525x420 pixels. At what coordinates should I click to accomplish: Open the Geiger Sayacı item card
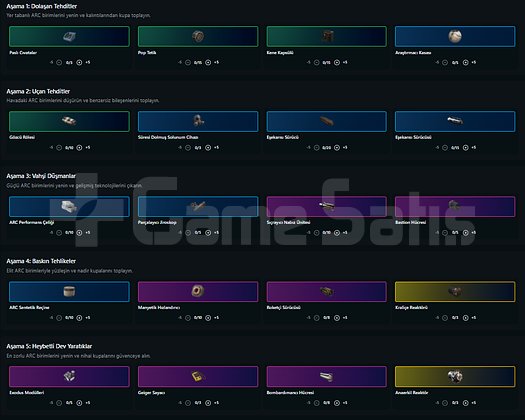click(x=198, y=376)
